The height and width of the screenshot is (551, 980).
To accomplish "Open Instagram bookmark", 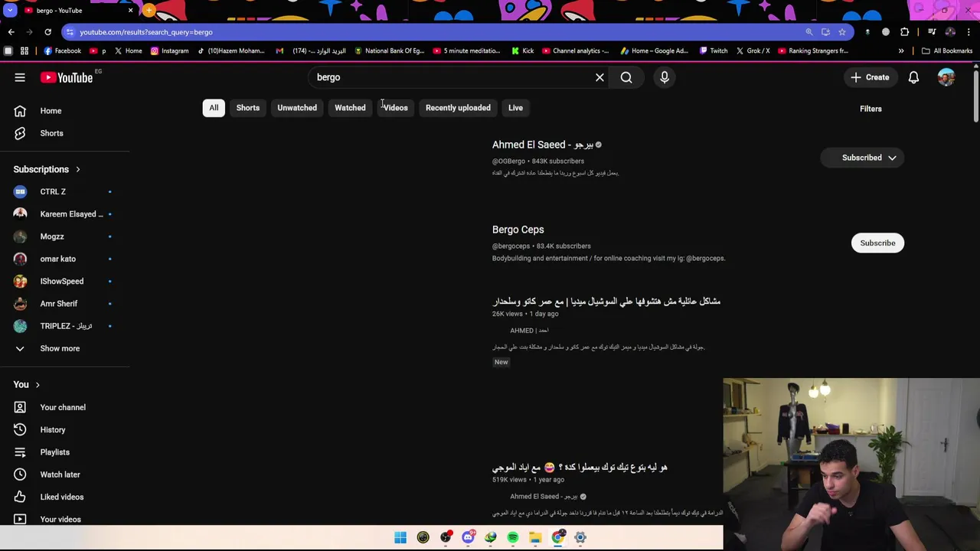I will click(169, 51).
